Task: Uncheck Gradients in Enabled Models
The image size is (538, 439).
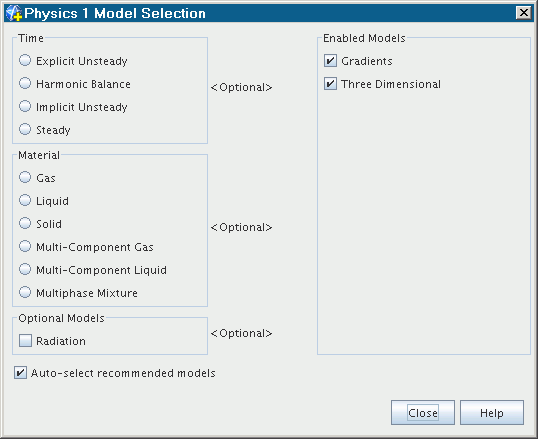Action: point(330,61)
